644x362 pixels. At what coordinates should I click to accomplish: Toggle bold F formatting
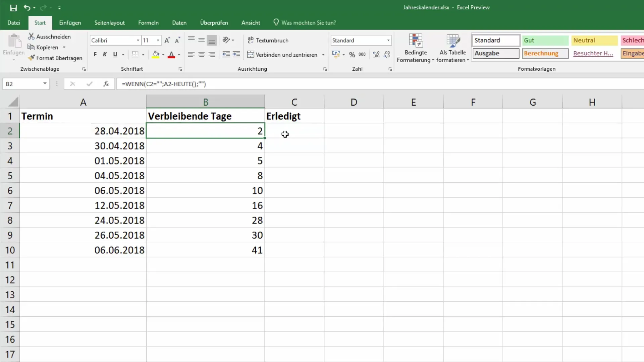pyautogui.click(x=95, y=55)
